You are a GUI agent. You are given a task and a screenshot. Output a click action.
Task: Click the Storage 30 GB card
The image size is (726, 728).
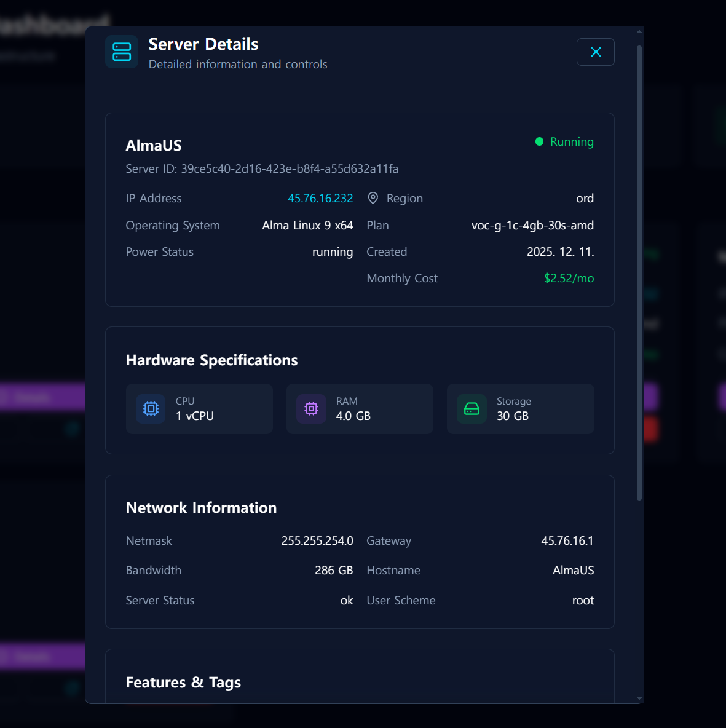point(520,408)
